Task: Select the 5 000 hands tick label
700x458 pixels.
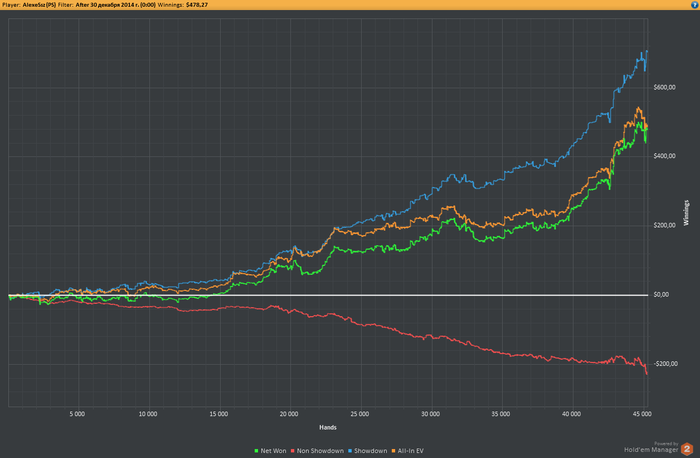Action: (77, 414)
